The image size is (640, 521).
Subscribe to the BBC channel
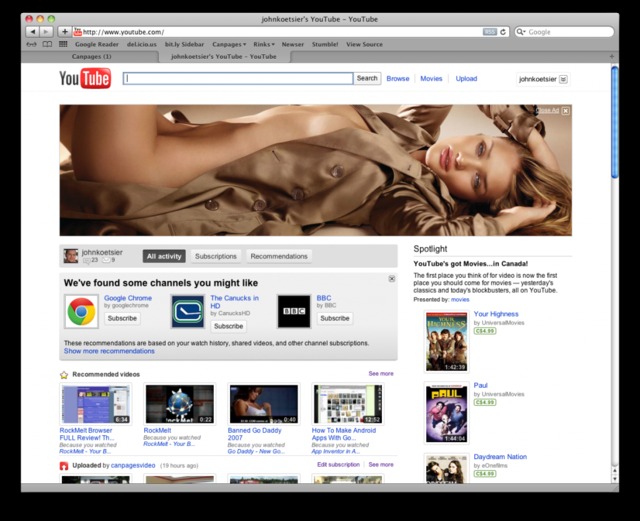coord(335,318)
